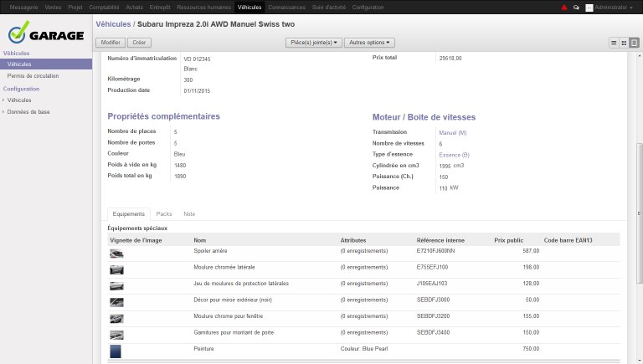The width and height of the screenshot is (643, 364).
Task: Open the Manuel (M) transmission link
Action: tap(452, 132)
